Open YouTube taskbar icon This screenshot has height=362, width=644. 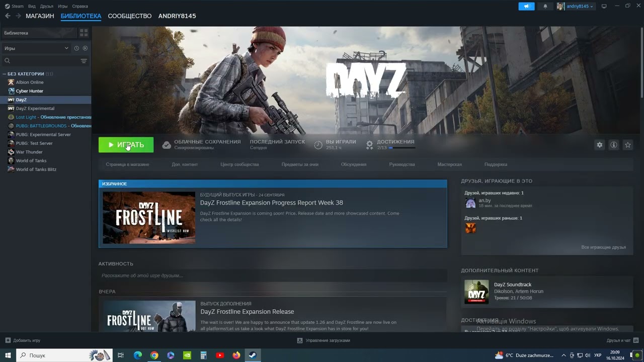click(220, 355)
